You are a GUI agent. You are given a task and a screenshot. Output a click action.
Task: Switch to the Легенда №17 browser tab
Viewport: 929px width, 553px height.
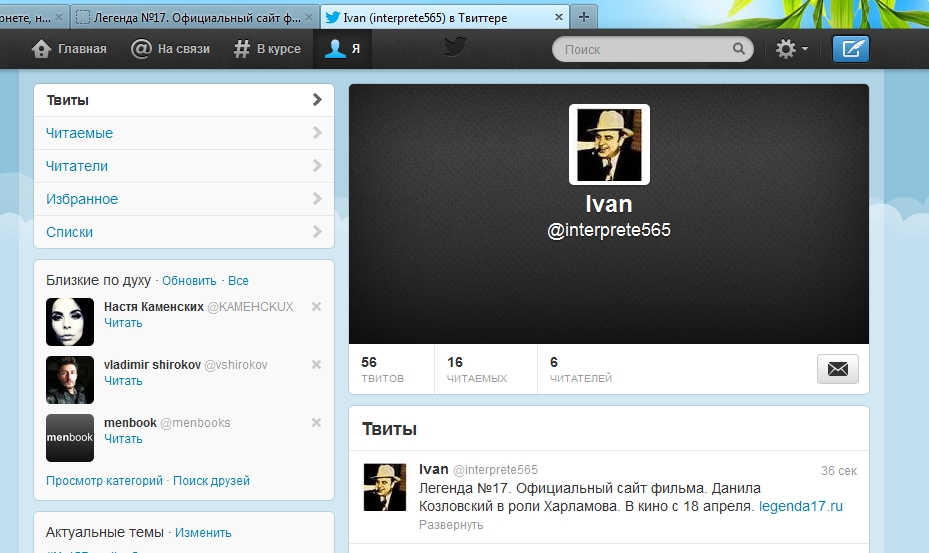pyautogui.click(x=195, y=18)
